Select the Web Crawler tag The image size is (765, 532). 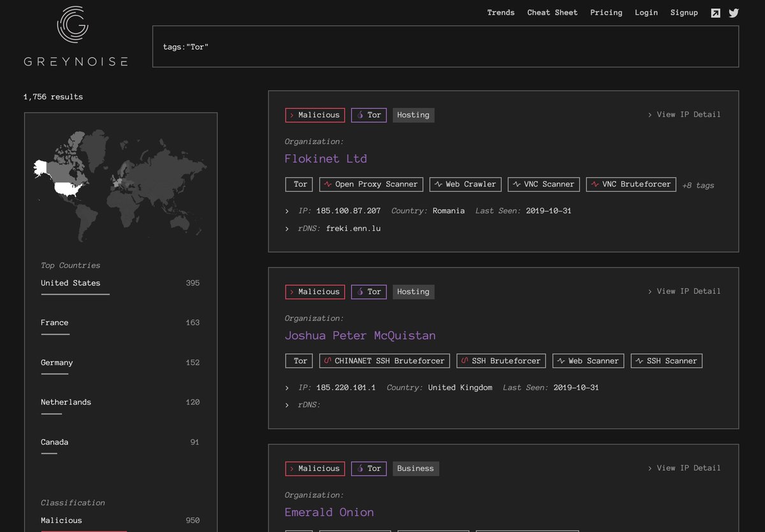465,184
